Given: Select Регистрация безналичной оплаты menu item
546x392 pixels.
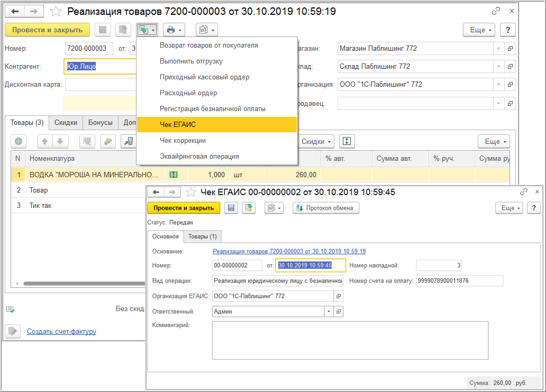Looking at the screenshot, I should 217,108.
